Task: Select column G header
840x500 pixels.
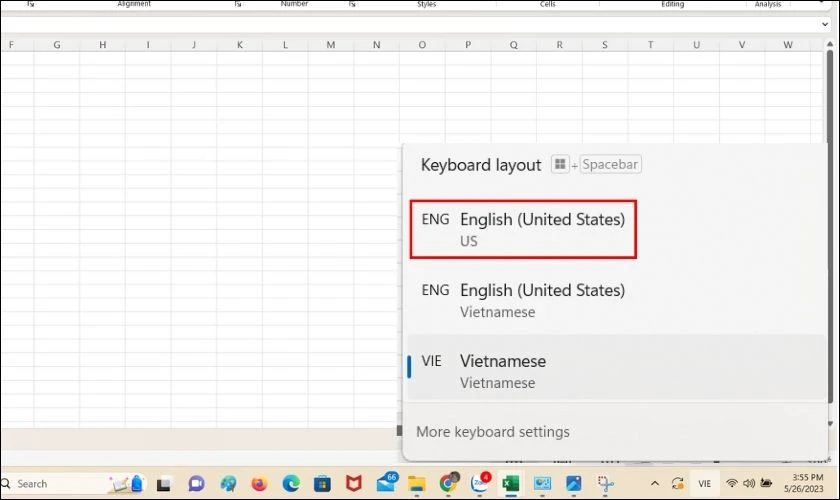Action: 57,45
